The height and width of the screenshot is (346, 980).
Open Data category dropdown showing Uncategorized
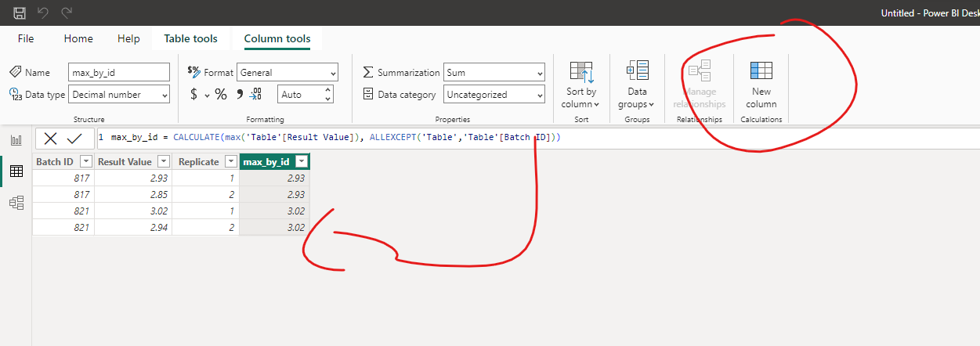point(494,94)
